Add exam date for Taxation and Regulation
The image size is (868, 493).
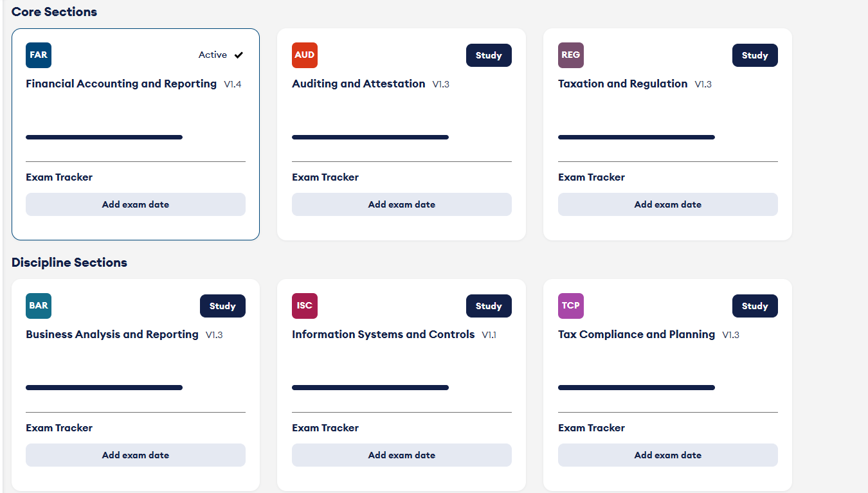(x=668, y=204)
